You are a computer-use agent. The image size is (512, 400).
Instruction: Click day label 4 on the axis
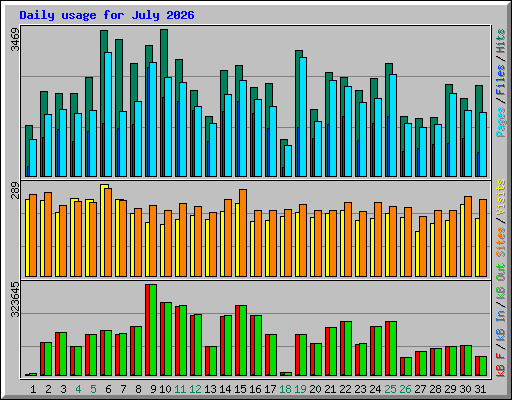coord(78,389)
